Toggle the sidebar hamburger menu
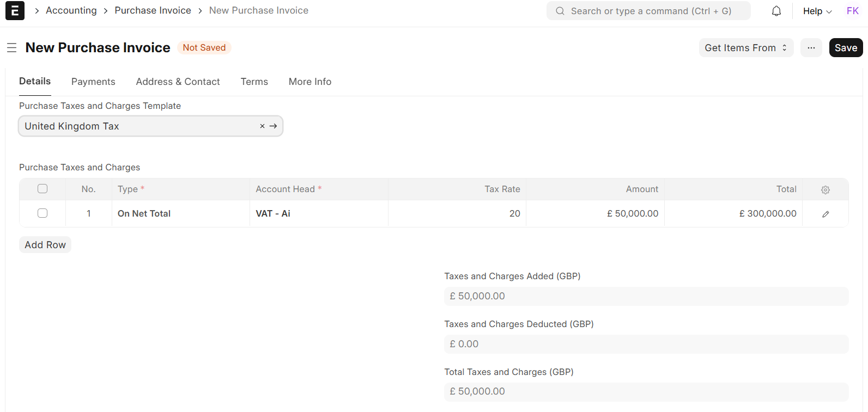 click(x=11, y=48)
